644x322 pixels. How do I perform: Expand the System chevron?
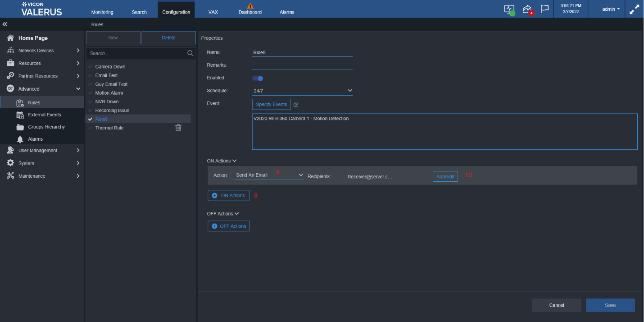(78, 163)
